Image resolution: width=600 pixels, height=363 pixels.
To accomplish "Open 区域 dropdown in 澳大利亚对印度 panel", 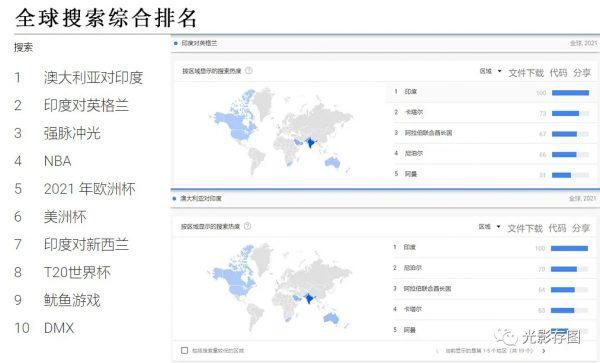I will (x=489, y=227).
